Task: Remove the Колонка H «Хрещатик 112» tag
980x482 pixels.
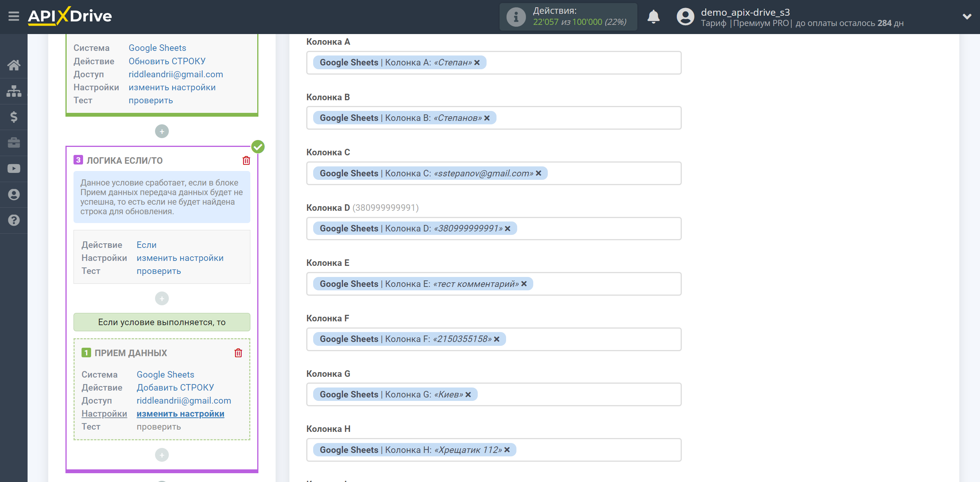Action: (x=507, y=450)
